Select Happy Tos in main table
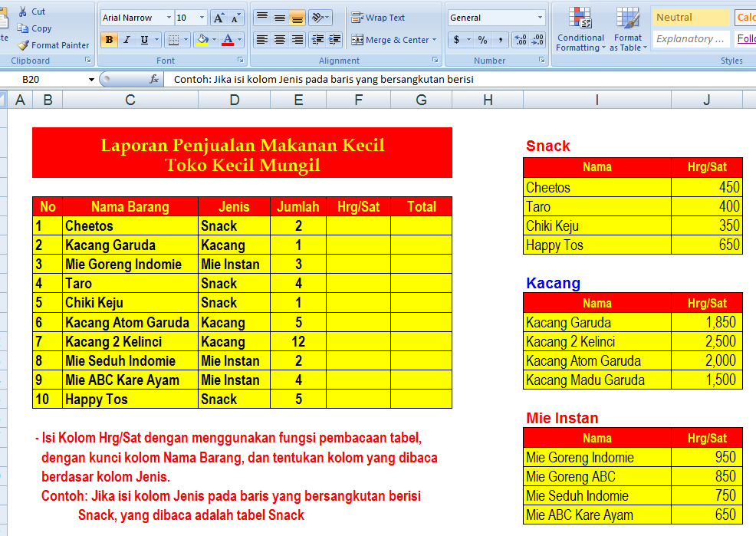The width and height of the screenshot is (756, 536). tap(130, 399)
